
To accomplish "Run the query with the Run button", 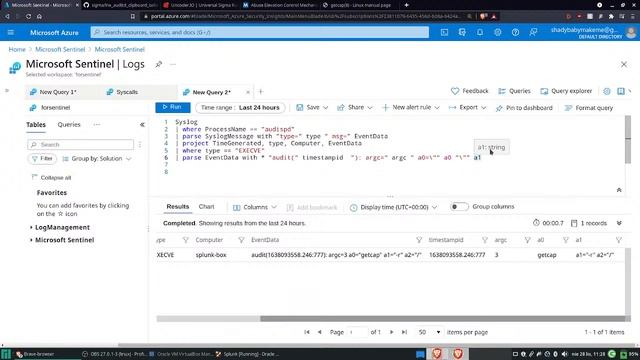I will point(173,107).
